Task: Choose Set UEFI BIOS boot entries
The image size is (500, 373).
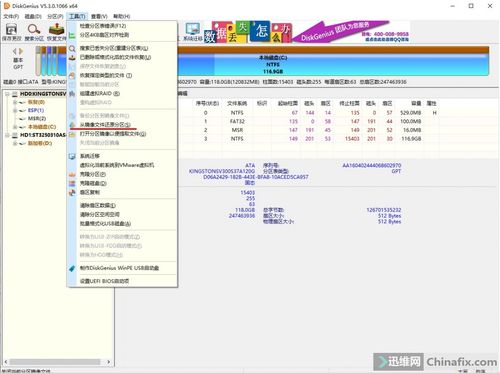Action: pos(104,281)
